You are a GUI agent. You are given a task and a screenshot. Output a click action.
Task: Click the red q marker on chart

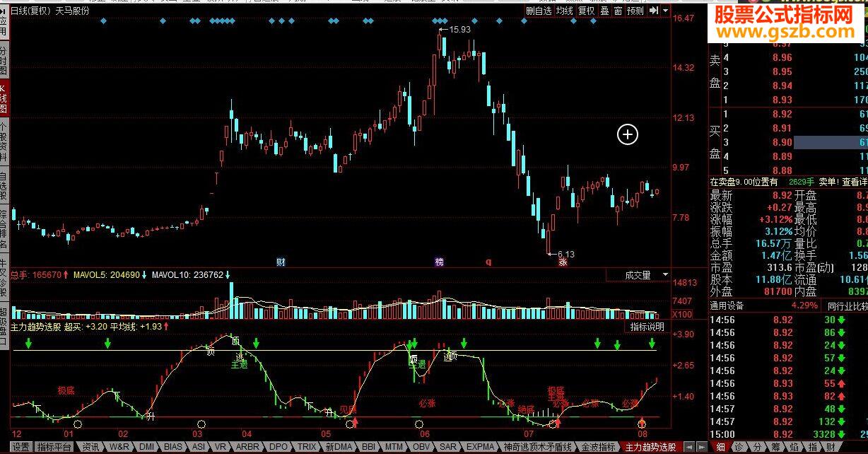pos(488,262)
